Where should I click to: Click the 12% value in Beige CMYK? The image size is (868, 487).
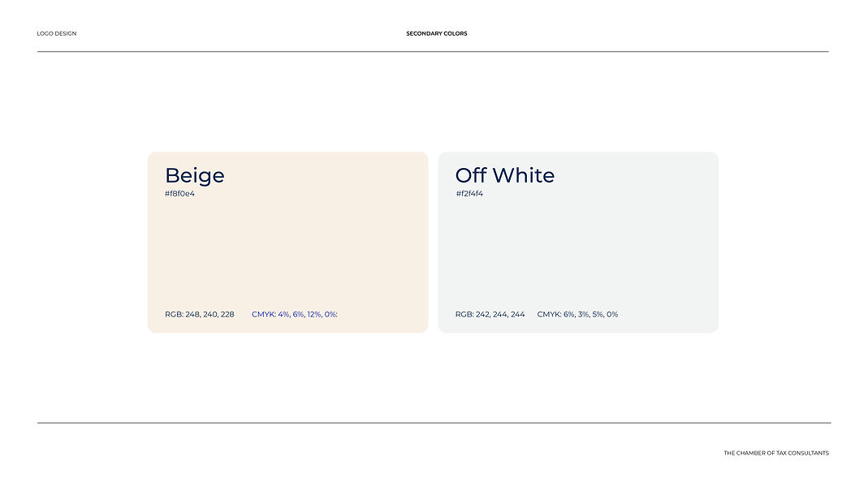[x=314, y=314]
